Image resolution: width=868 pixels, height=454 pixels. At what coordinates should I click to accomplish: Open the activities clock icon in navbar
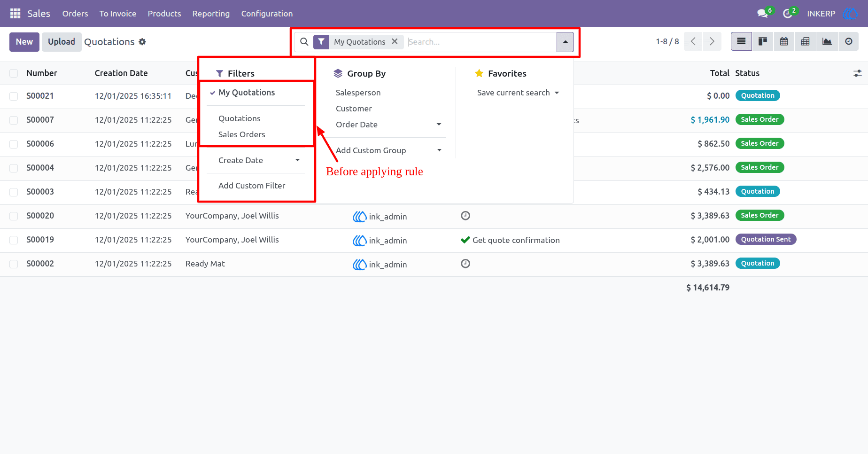click(788, 14)
